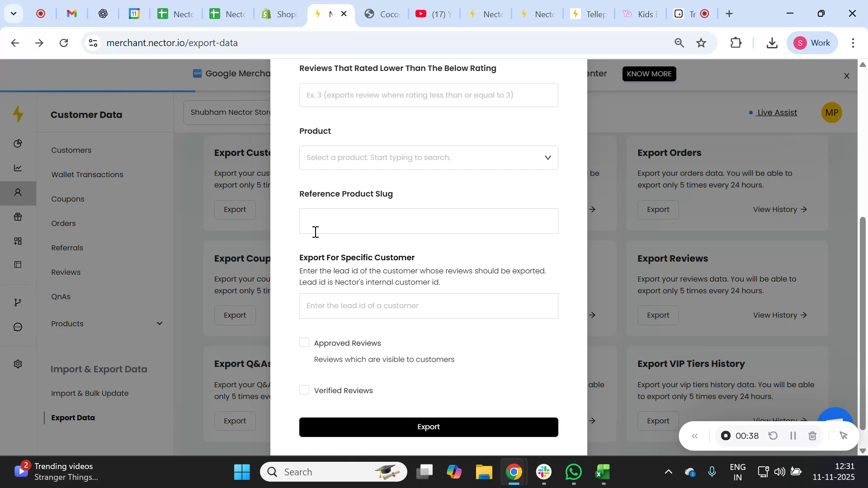This screenshot has height=488, width=868.
Task: Open the analytics pie chart icon in sidebar
Action: point(18,143)
